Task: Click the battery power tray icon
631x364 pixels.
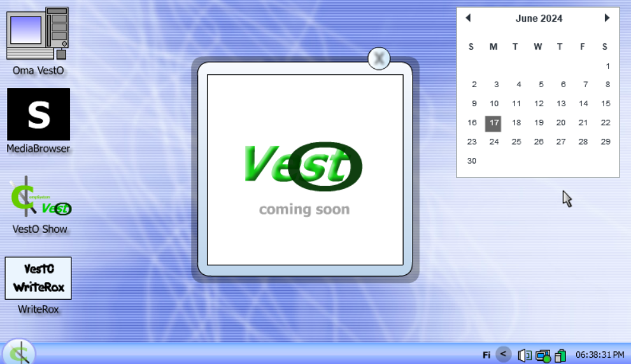Action: pyautogui.click(x=560, y=356)
